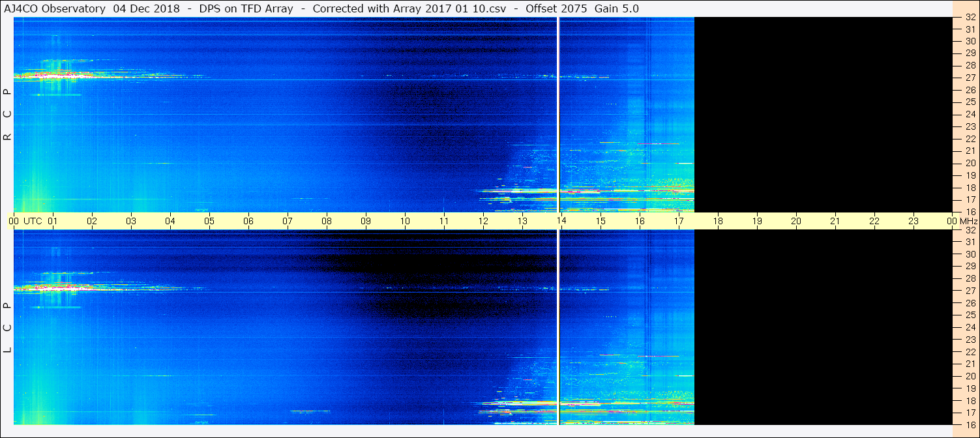Viewport: 980px width, 438px height.
Task: Select hour label "11" on the UTC axis
Action: coord(444,221)
